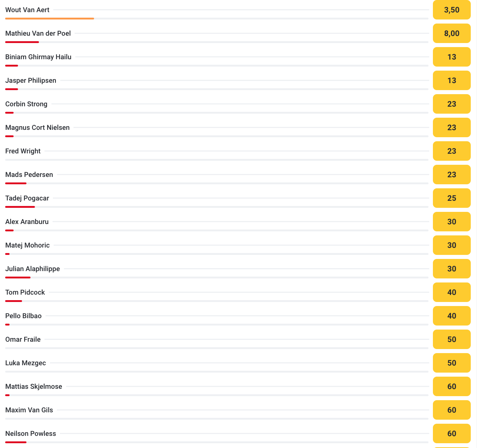Open the Mads Pedersen rider name
This screenshot has width=477, height=448.
29,175
